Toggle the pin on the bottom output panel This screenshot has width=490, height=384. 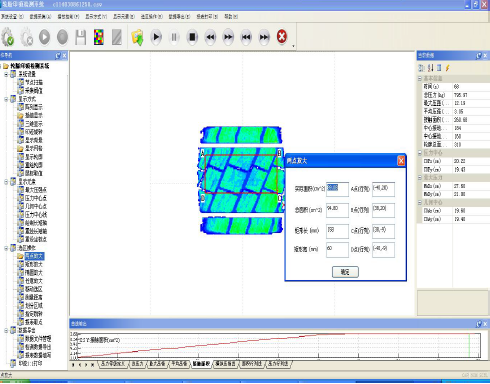coord(479,324)
